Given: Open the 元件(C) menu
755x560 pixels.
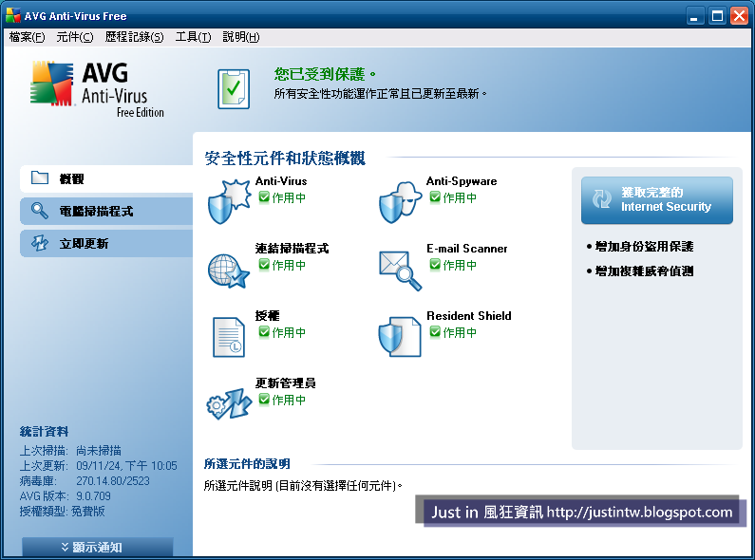Looking at the screenshot, I should point(75,37).
